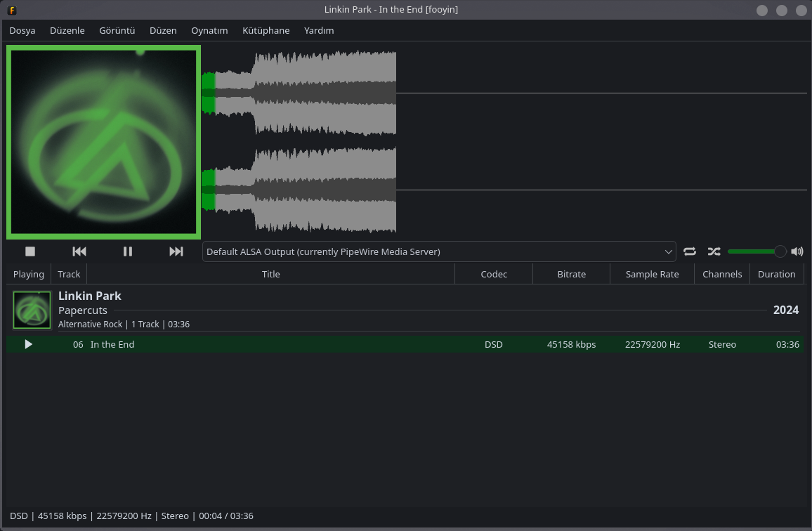
Task: Click the "DSD" codec cell in playlist
Action: click(494, 344)
